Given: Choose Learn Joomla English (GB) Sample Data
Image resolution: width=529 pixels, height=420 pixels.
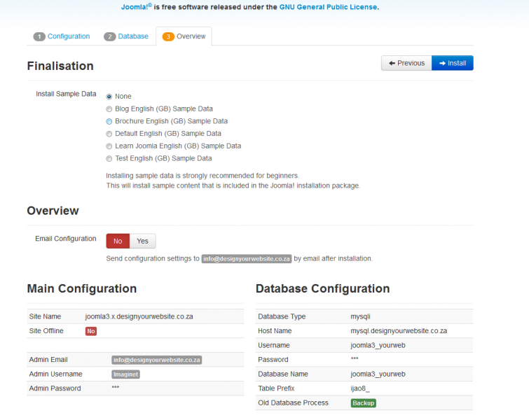Looking at the screenshot, I should click(x=109, y=146).
